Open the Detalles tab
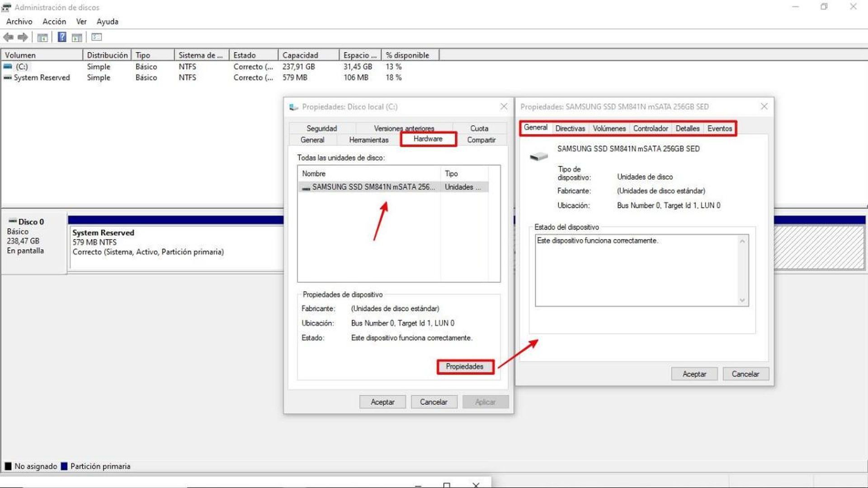Screen dimensions: 868x488 click(687, 128)
